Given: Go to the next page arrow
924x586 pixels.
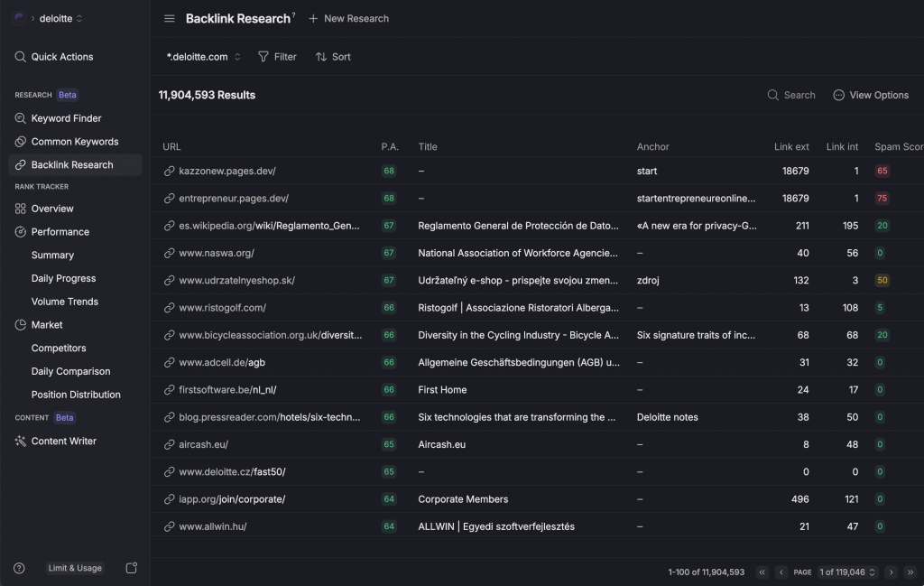Looking at the screenshot, I should [891, 572].
